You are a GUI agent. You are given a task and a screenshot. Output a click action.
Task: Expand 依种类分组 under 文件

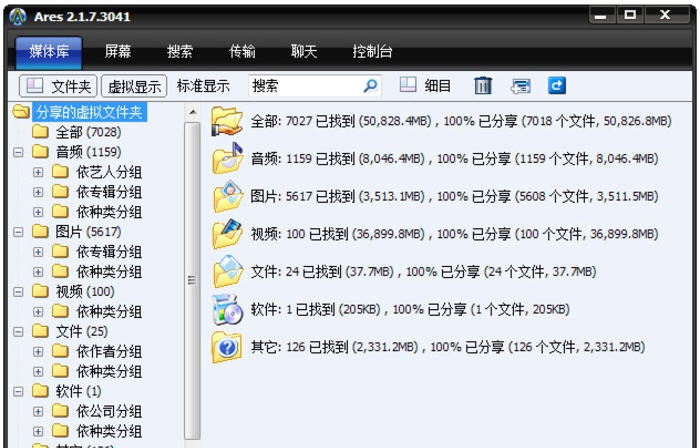(38, 371)
